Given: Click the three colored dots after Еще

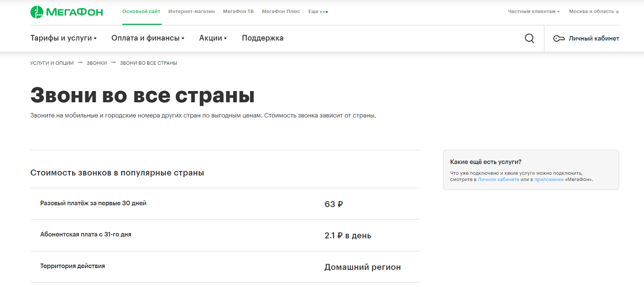Looking at the screenshot, I should tap(324, 12).
